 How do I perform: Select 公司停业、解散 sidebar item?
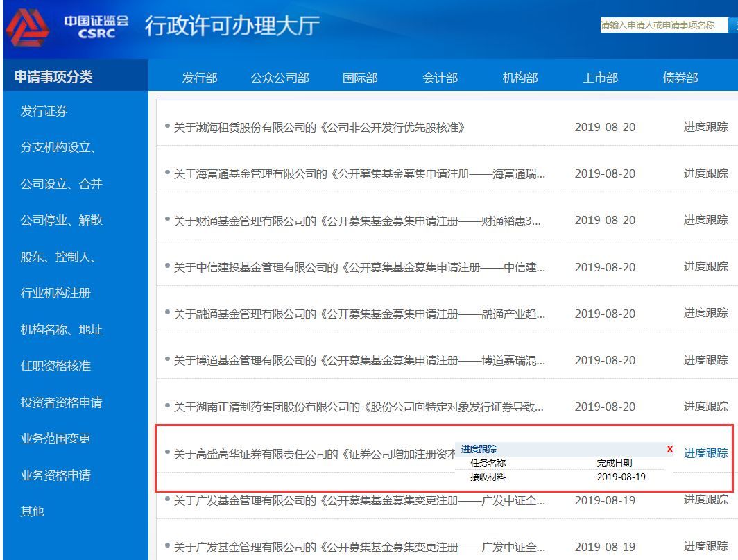[61, 220]
